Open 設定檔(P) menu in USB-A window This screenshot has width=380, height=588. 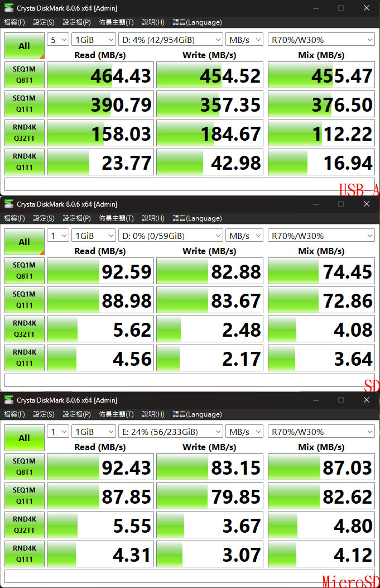[77, 22]
